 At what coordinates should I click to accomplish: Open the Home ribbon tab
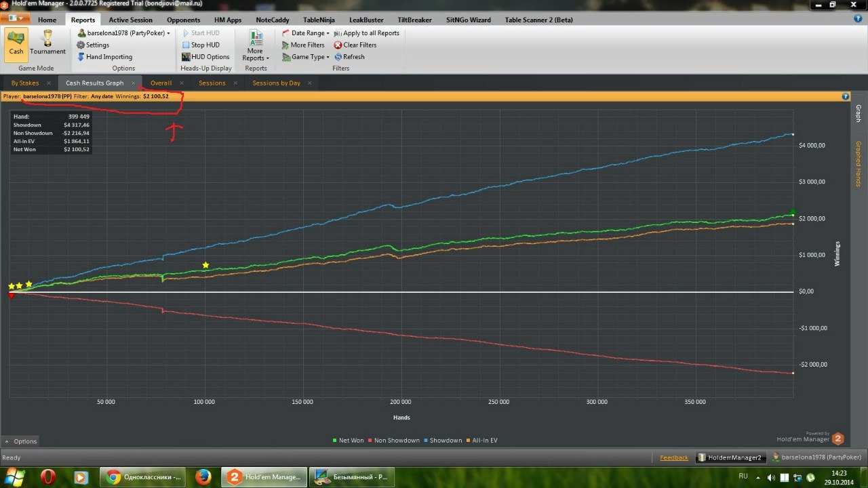(x=47, y=20)
